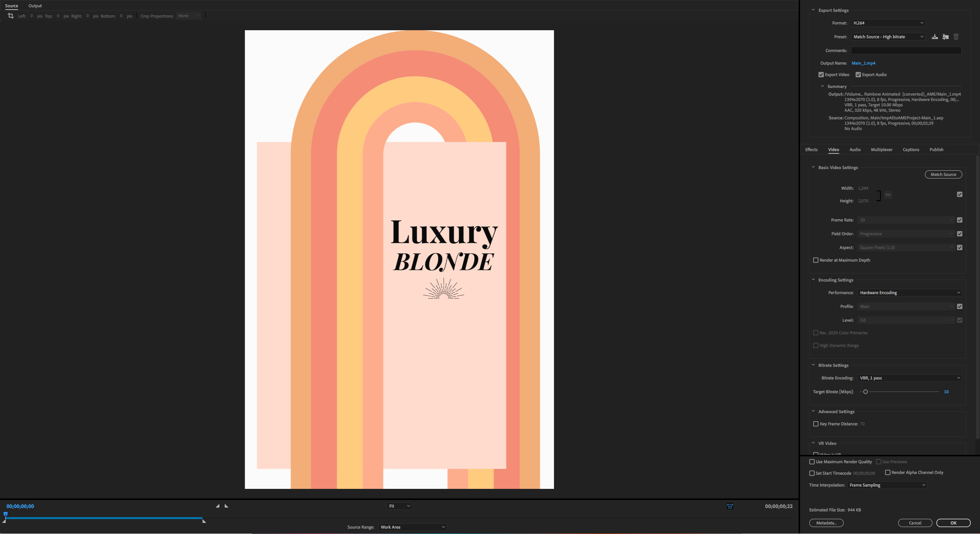Collapse the Bitrate Settings section
Screen dimensions: 980x534
click(813, 365)
